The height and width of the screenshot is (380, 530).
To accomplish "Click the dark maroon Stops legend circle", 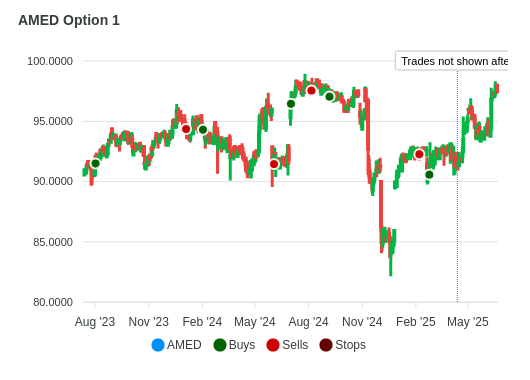I will pyautogui.click(x=326, y=345).
